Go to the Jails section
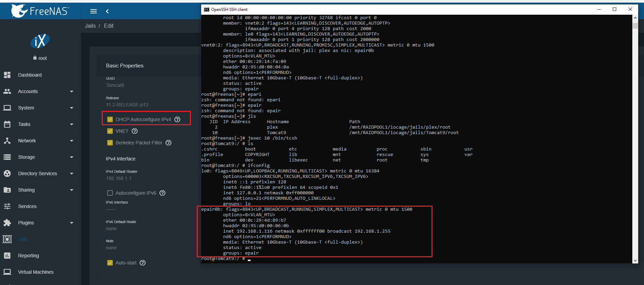The height and width of the screenshot is (285, 644). 22,239
